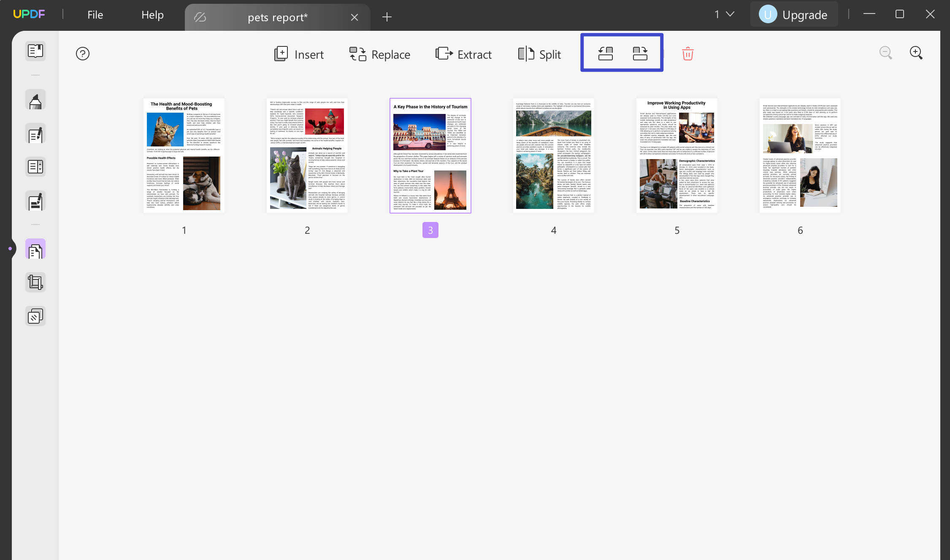This screenshot has height=560, width=950.
Task: Click Split to divide the document
Action: 539,54
